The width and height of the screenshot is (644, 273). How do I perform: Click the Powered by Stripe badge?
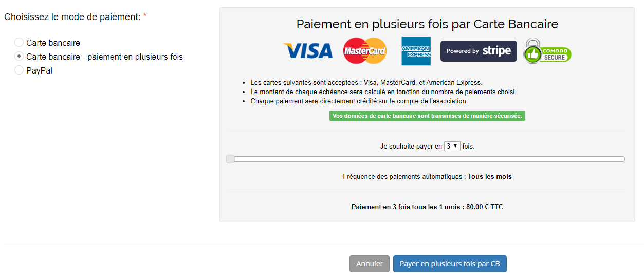[x=479, y=51]
